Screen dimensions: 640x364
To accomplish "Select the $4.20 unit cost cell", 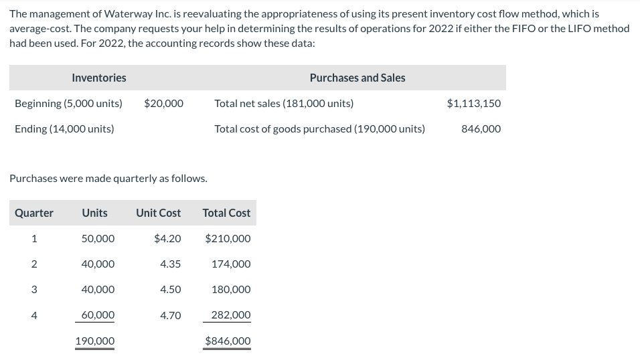I will (x=167, y=238).
